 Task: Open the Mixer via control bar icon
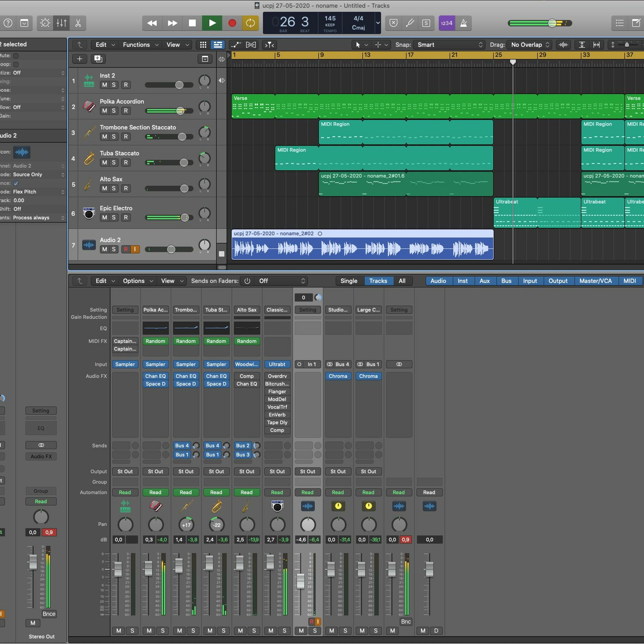pyautogui.click(x=62, y=23)
